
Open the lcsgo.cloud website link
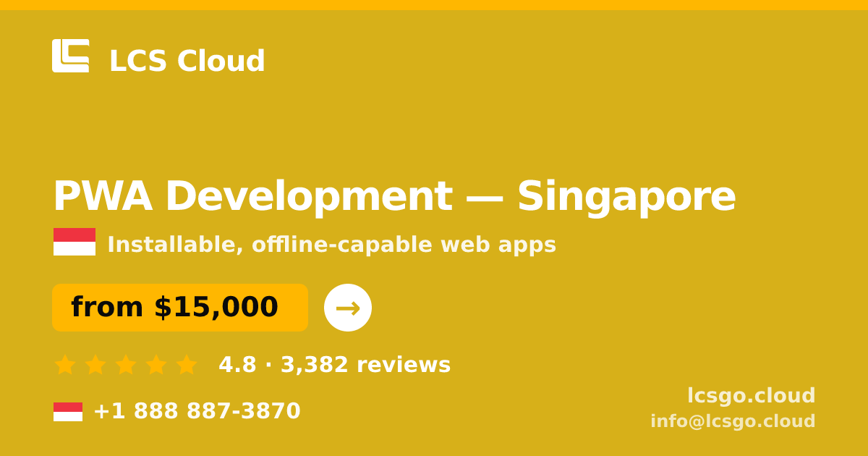click(752, 396)
